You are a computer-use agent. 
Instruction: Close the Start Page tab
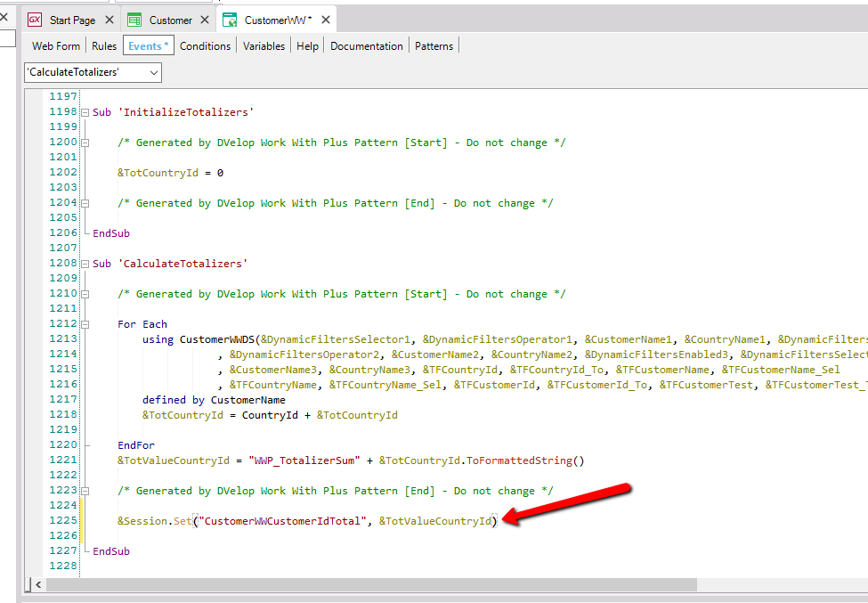110,20
